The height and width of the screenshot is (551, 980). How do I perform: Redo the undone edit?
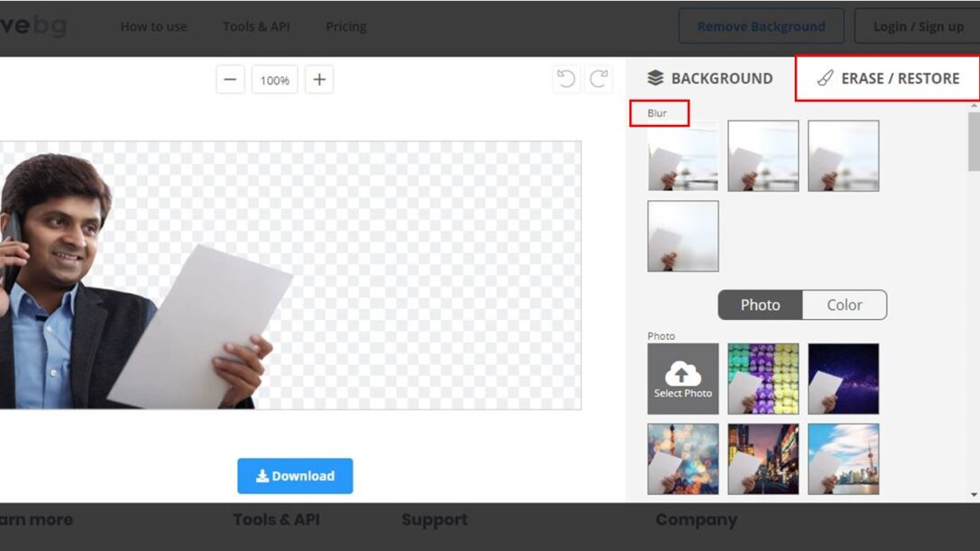coord(598,79)
